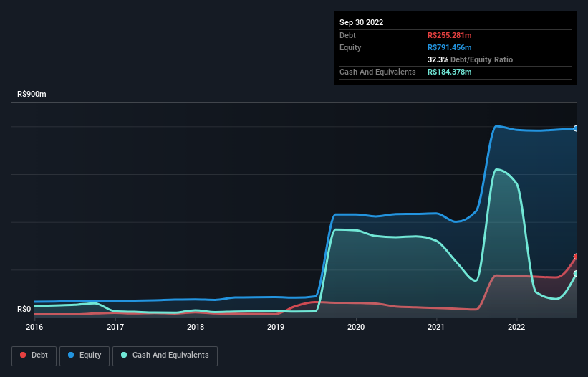Toggle Cash And Equivalents legend button

165,355
